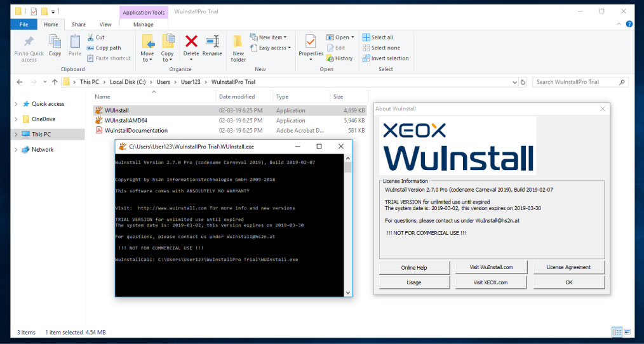Image resolution: width=644 pixels, height=344 pixels.
Task: Create a New folder
Action: [x=238, y=48]
